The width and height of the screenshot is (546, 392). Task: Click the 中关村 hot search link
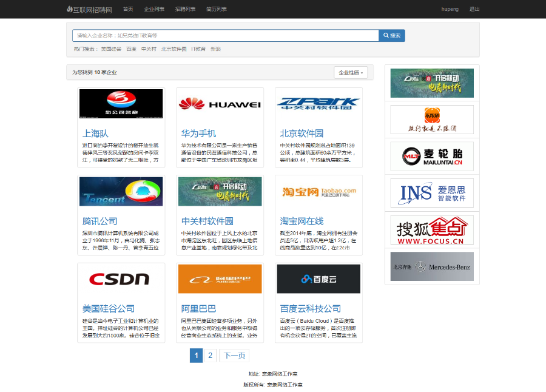click(148, 49)
